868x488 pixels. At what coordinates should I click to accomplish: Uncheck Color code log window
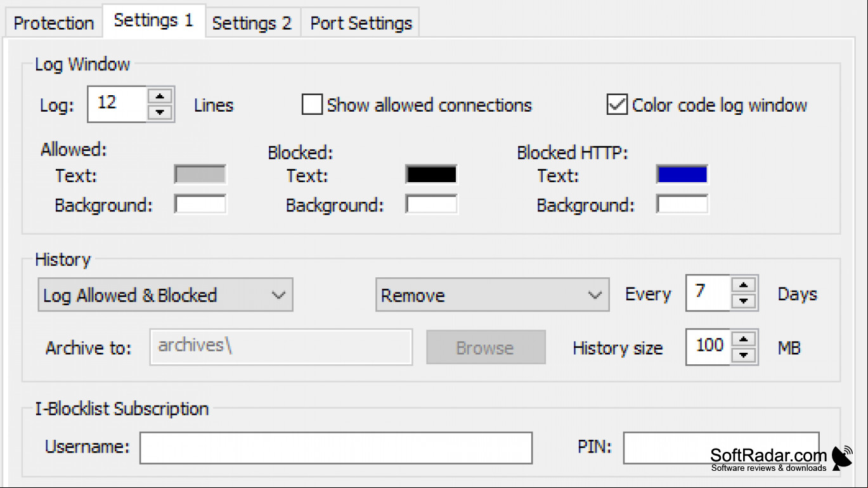point(617,105)
